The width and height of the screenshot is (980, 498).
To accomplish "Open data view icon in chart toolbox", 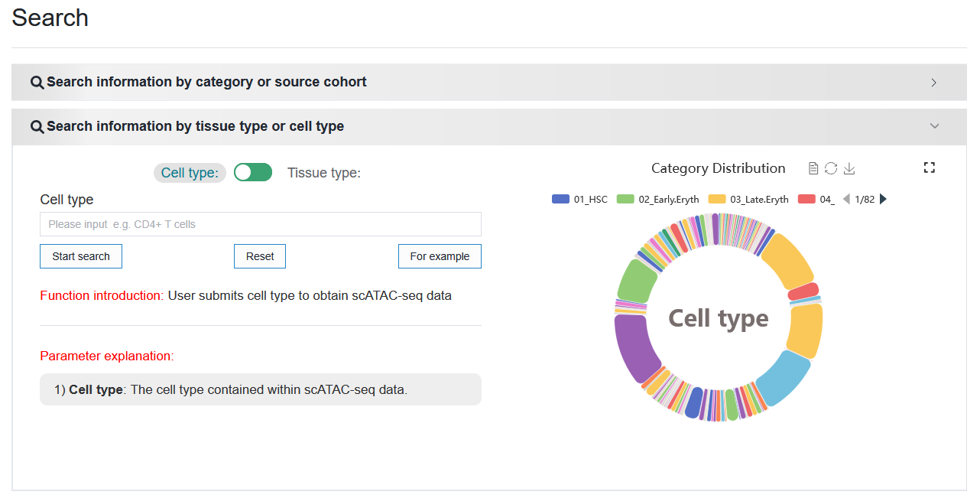I will pyautogui.click(x=813, y=168).
